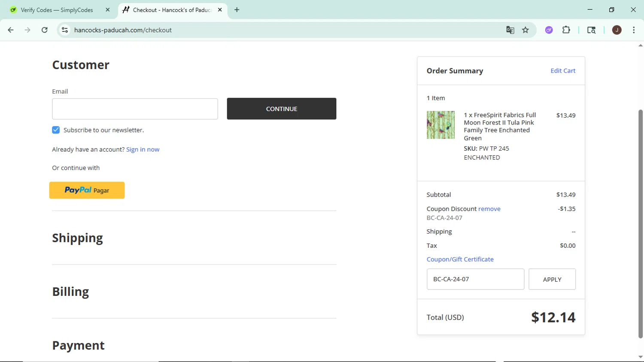
Task: Click the product name FreeSpirit Fabrics text
Action: [500, 126]
